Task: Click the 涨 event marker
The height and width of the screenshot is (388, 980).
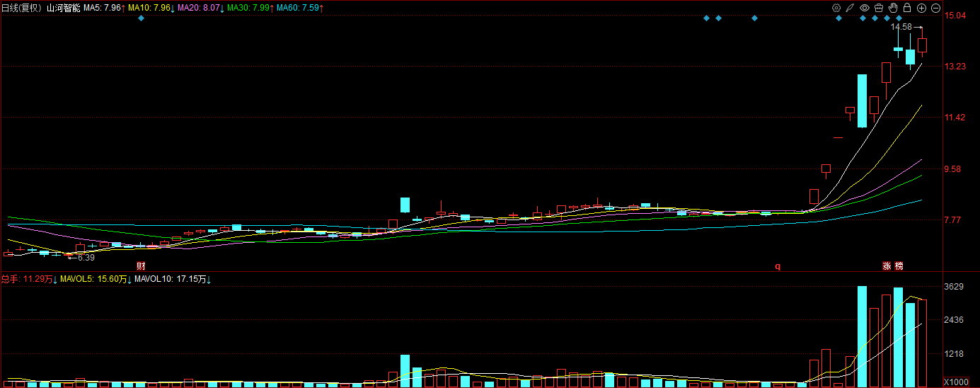Action: coord(887,266)
